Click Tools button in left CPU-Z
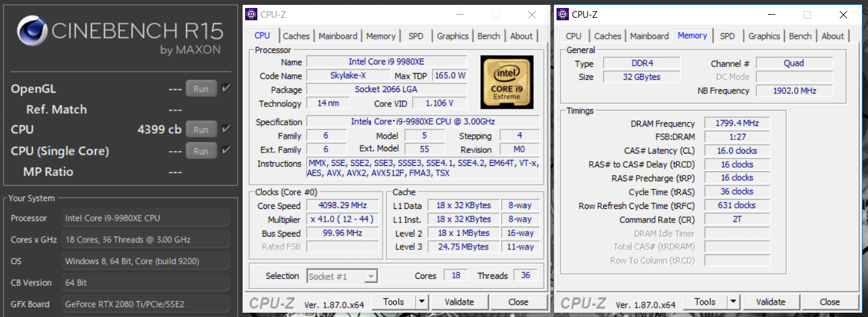The height and width of the screenshot is (317, 868). click(x=394, y=302)
